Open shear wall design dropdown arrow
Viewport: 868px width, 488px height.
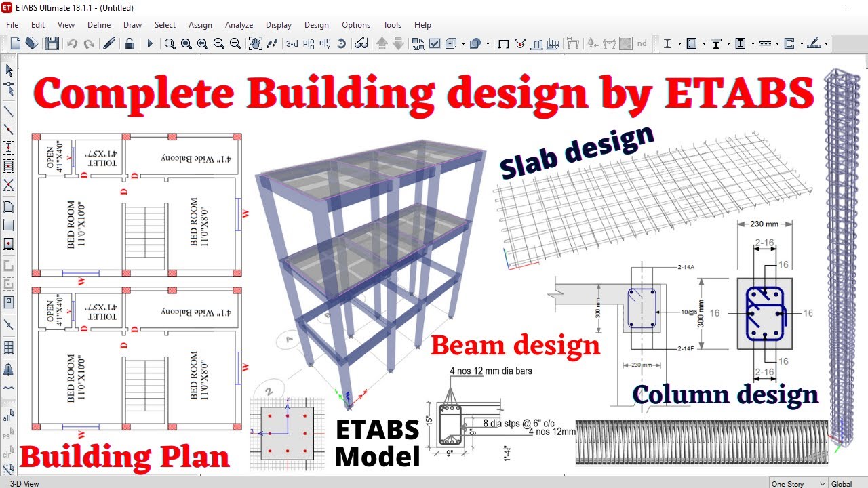coord(802,44)
